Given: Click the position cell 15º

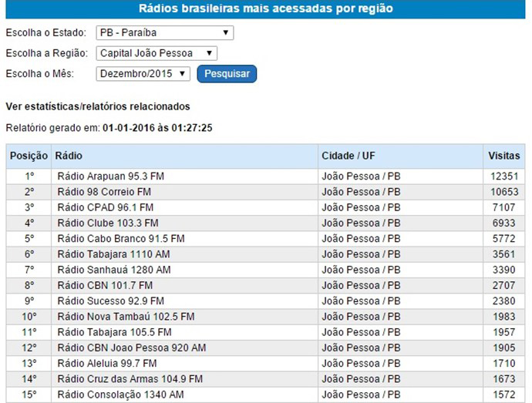Looking at the screenshot, I should pyautogui.click(x=29, y=395).
